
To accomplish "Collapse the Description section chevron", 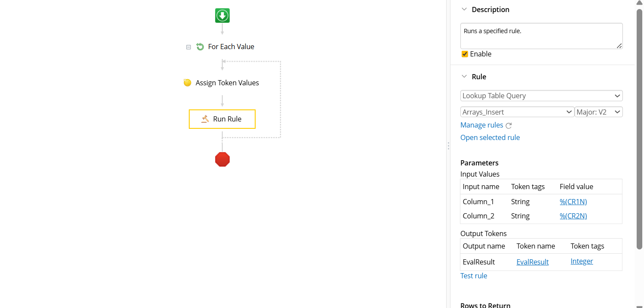I will (464, 9).
